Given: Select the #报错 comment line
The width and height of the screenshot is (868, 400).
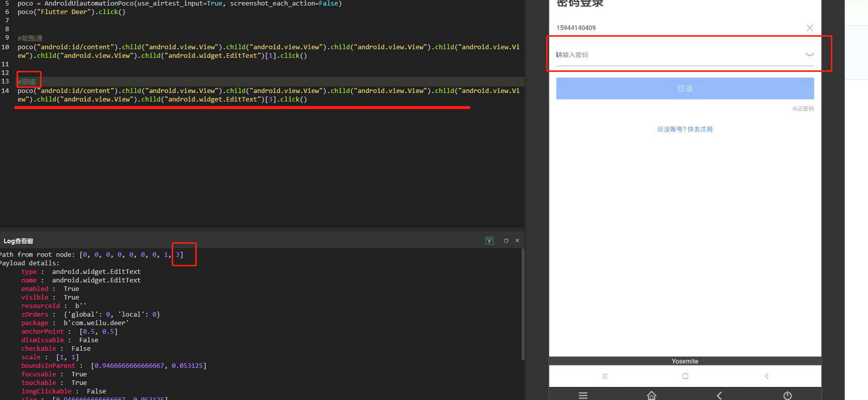Looking at the screenshot, I should (27, 81).
